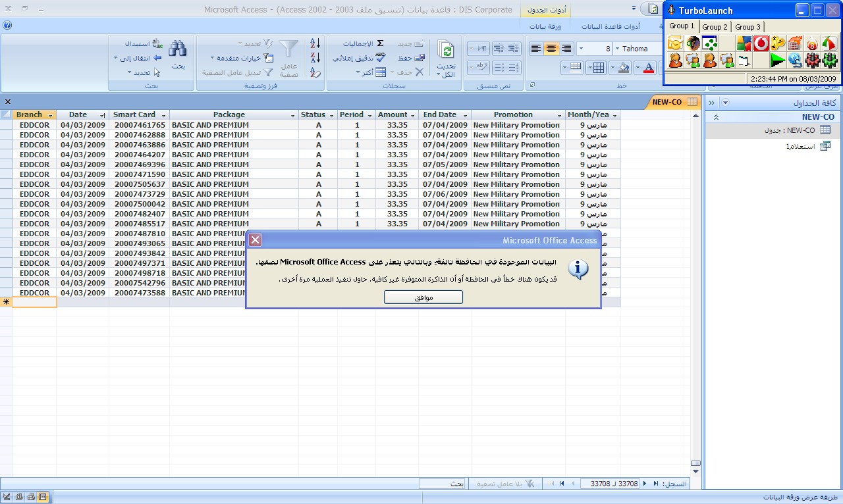
Task: Switch to design view status icon
Action: pyautogui.click(x=6, y=497)
